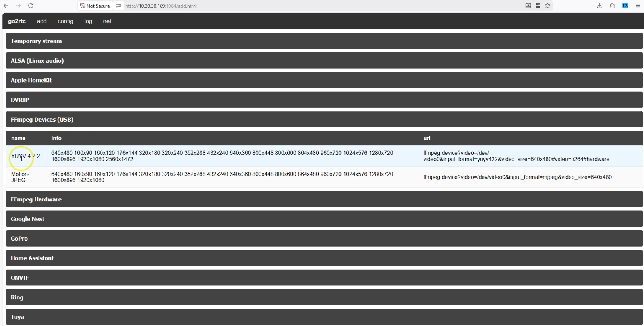Open the Not Secure connection info
644x326 pixels.
pos(95,6)
